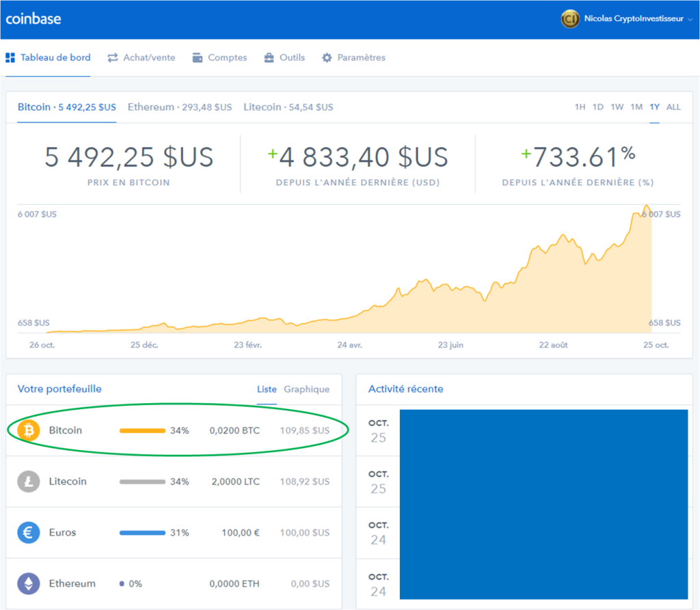The image size is (700, 610).
Task: Click the +4 833,40 $US yearly gain
Action: [x=358, y=158]
